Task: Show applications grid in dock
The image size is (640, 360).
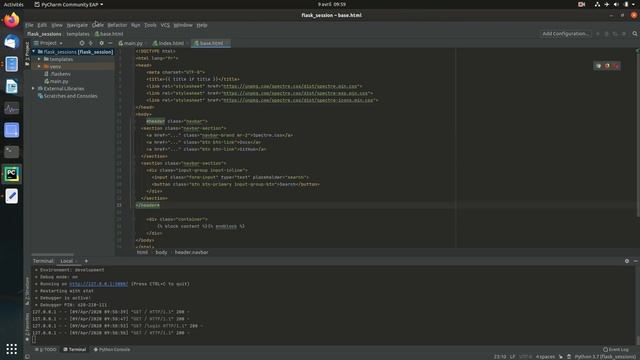Action: tap(11, 349)
